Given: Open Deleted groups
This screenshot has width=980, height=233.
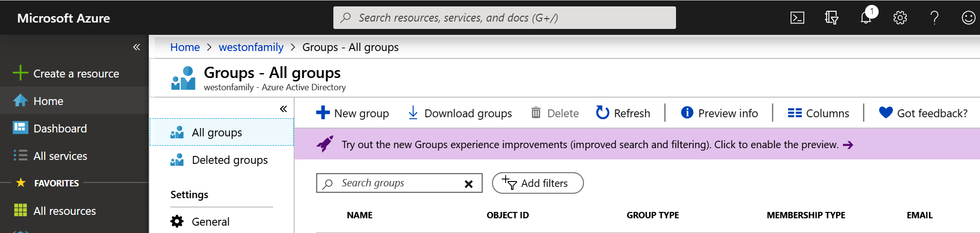Looking at the screenshot, I should [222, 160].
